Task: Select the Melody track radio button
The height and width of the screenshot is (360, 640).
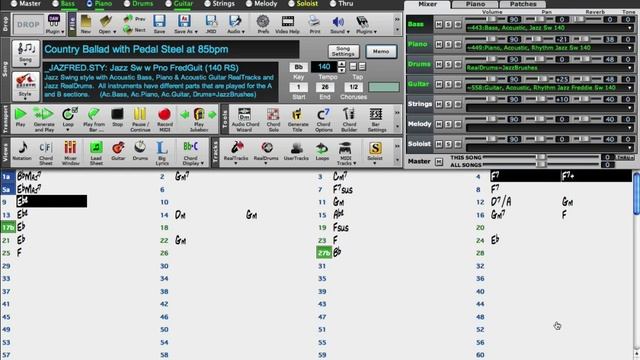Action: pos(249,4)
